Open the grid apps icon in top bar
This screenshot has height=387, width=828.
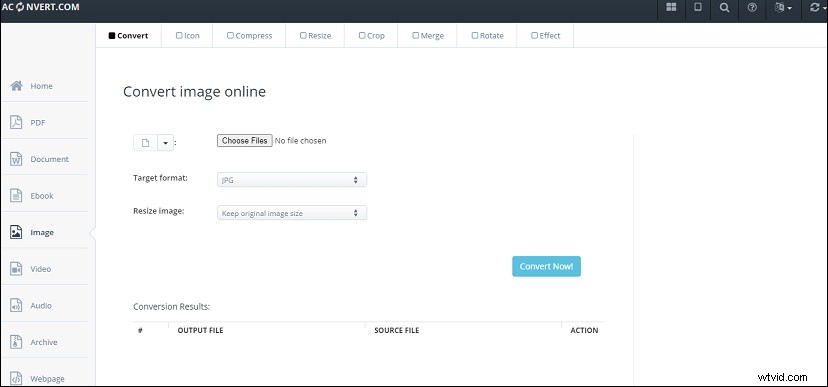click(x=671, y=7)
